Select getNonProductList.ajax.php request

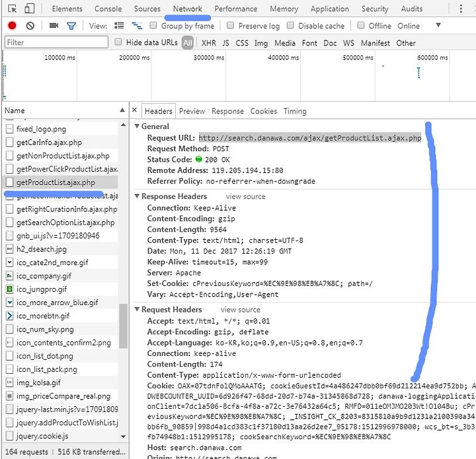pyautogui.click(x=60, y=156)
